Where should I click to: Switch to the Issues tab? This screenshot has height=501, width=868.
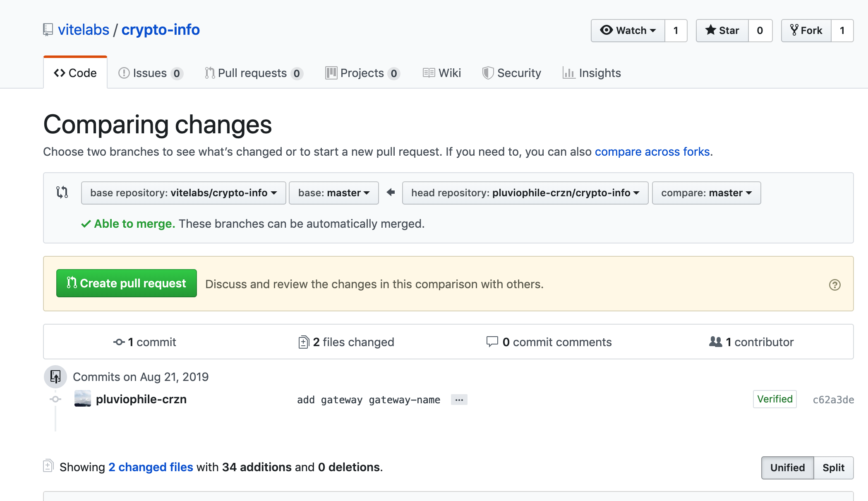[x=151, y=73]
